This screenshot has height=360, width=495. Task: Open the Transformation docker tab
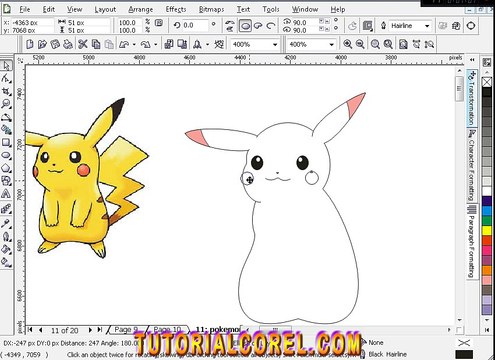pos(471,98)
